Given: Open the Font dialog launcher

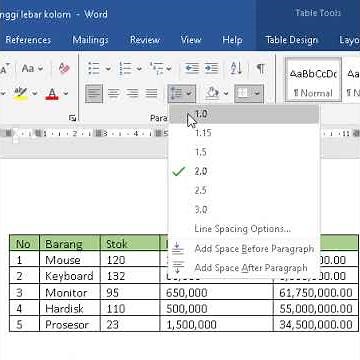Looking at the screenshot, I should click(x=73, y=117).
